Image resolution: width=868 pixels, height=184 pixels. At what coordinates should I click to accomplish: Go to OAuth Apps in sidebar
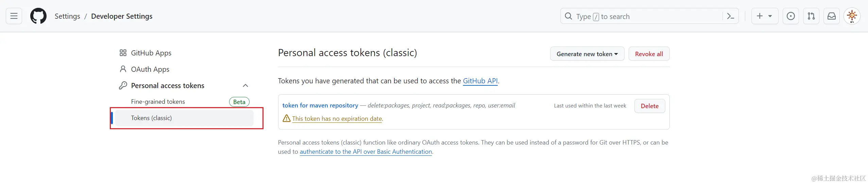pyautogui.click(x=150, y=69)
